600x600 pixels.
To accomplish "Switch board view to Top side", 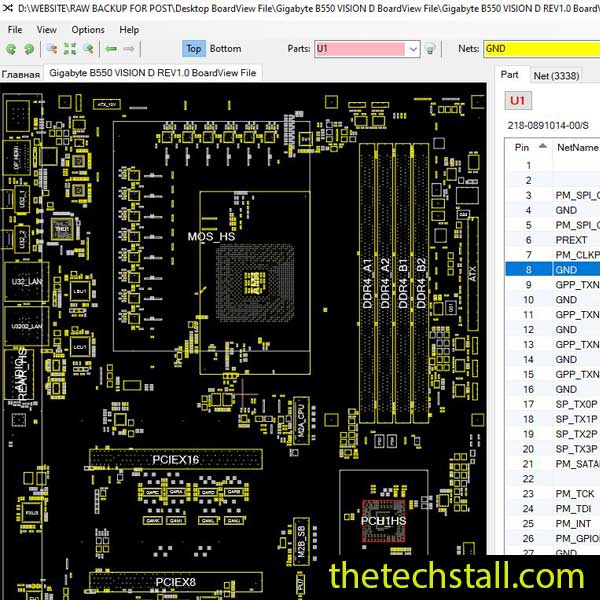I will point(194,49).
